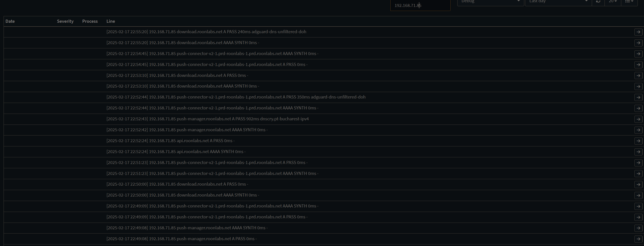Sort by the Date column header

(x=10, y=21)
